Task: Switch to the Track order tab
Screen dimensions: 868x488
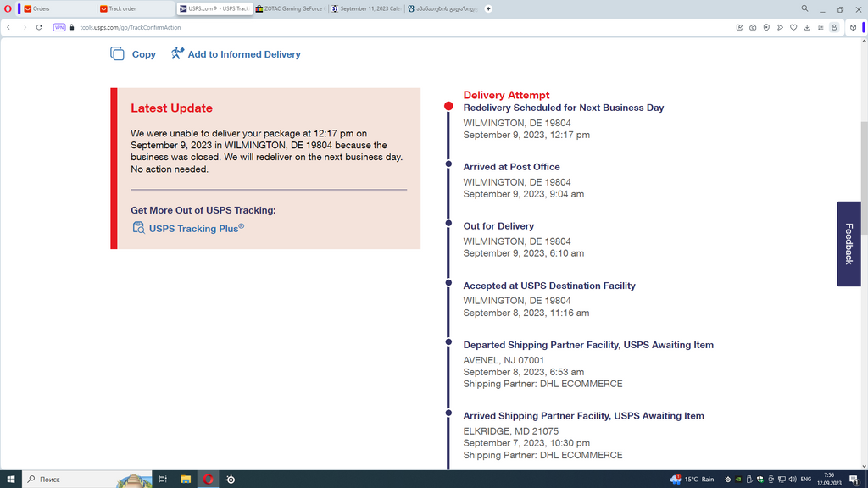Action: [136, 8]
